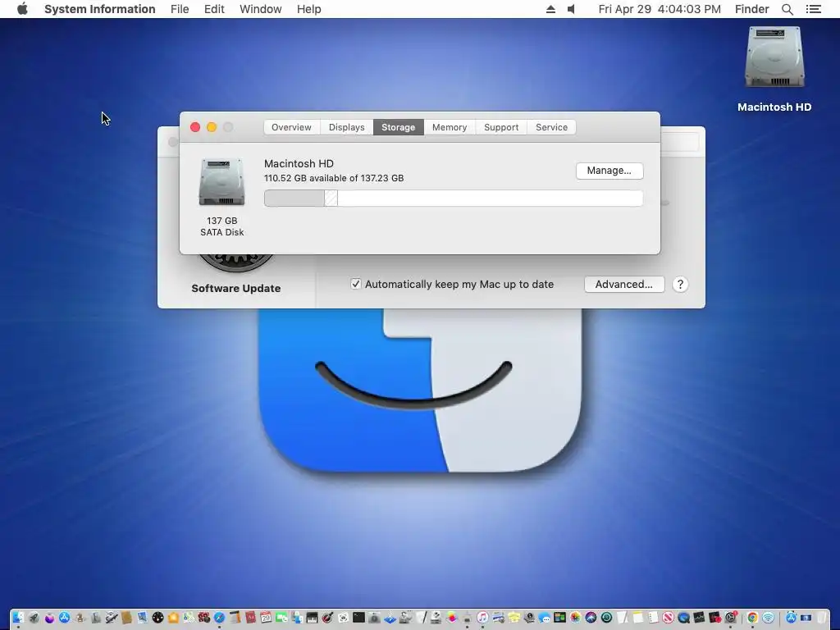This screenshot has height=630, width=840.
Task: Click the eject icon in menu bar
Action: point(550,9)
